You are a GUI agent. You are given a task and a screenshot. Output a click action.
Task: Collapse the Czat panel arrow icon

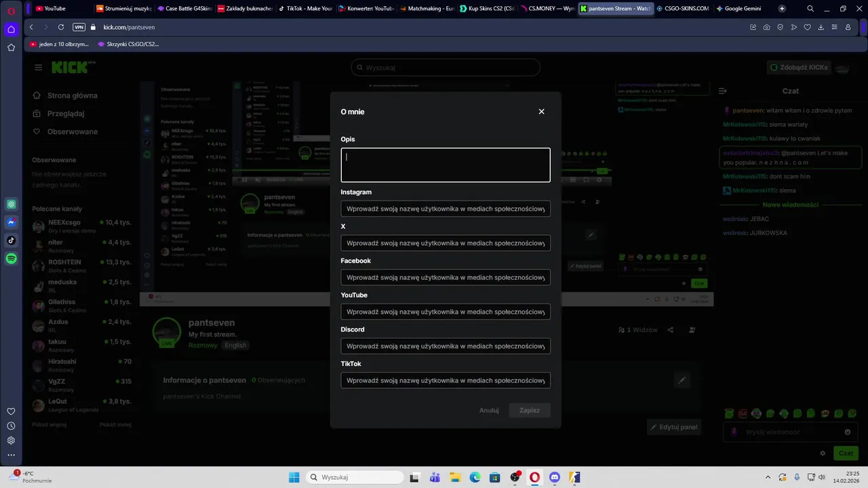(723, 91)
